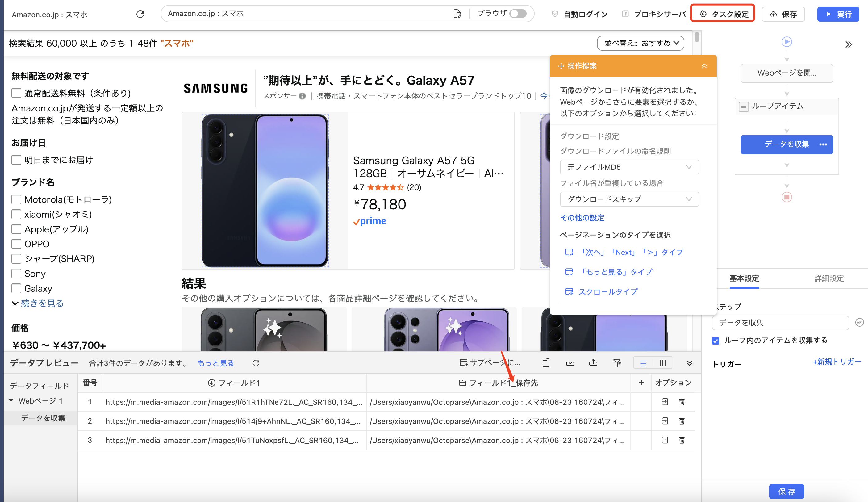Click the move icon for row 3

665,440
